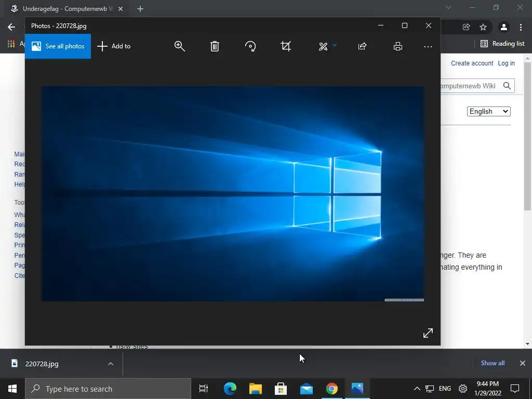532x399 pixels.
Task: Select the Crop tool icon
Action: click(x=286, y=46)
